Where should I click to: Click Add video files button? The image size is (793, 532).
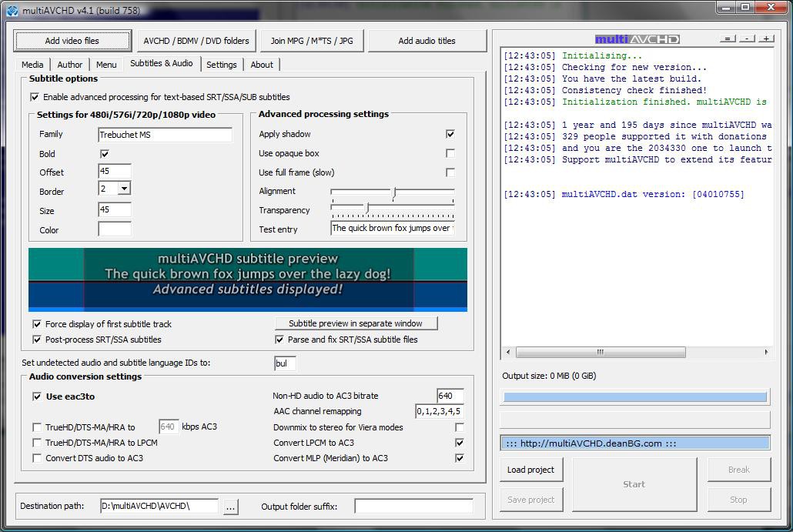coord(72,41)
